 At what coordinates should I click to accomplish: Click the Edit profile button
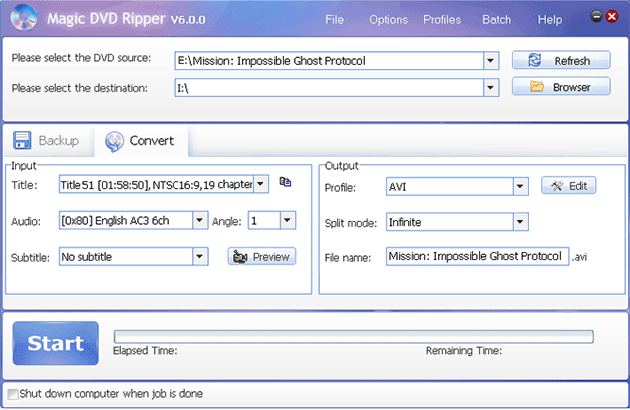point(569,186)
